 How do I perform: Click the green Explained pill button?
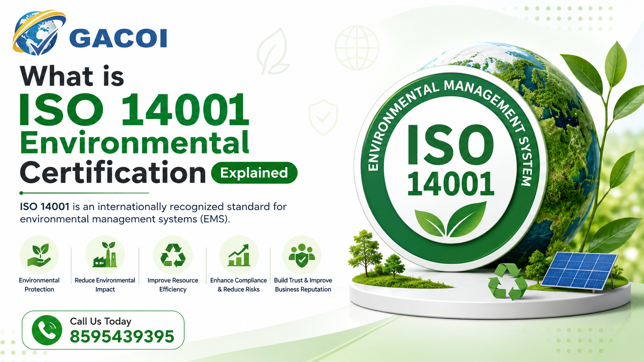pos(254,173)
